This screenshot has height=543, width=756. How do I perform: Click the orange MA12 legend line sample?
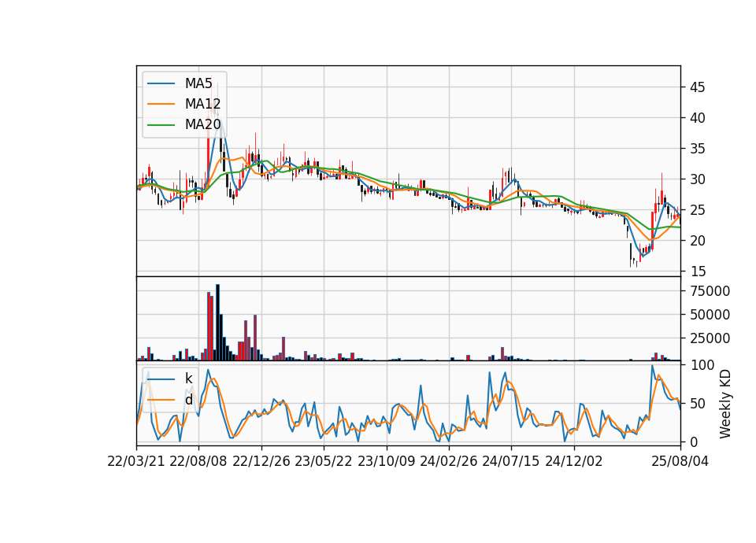pyautogui.click(x=161, y=104)
